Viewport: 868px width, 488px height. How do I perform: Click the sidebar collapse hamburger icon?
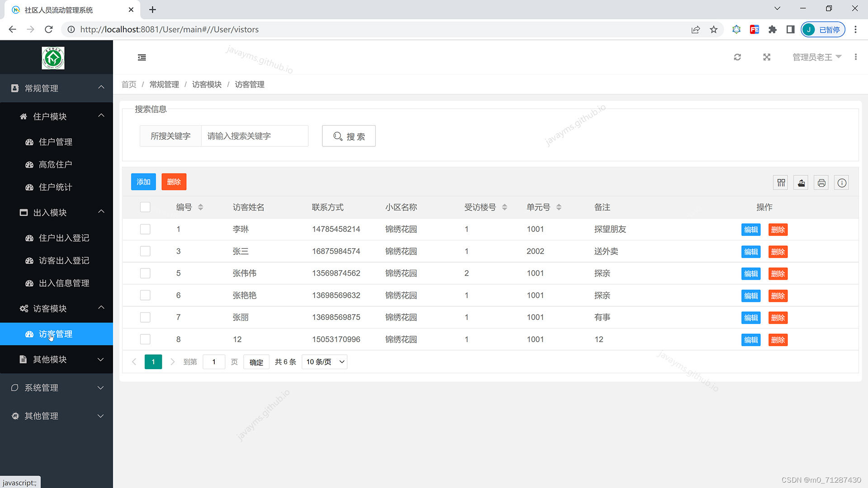[142, 57]
